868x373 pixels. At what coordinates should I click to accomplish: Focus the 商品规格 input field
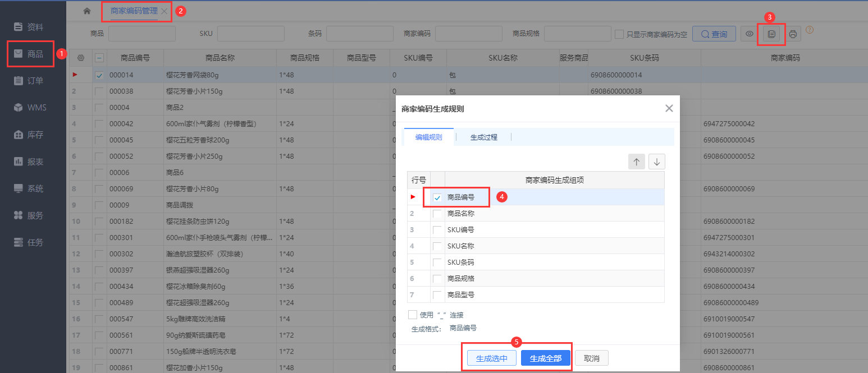click(x=578, y=34)
